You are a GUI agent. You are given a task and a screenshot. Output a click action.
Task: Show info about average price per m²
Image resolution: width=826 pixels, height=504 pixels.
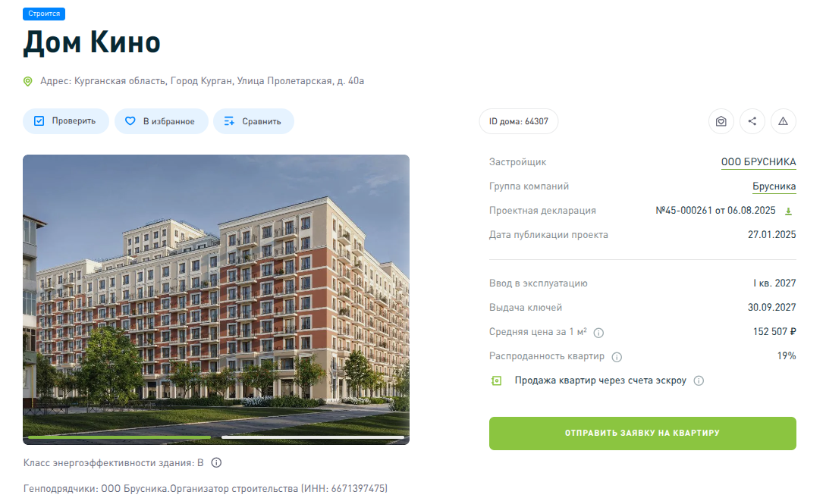click(x=598, y=333)
